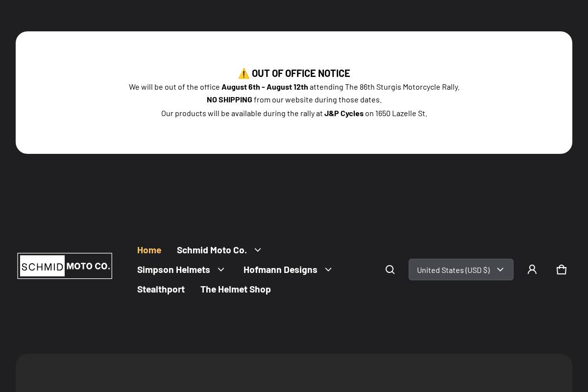Open The Helmet Shop menu link
This screenshot has height=392, width=588.
coord(236,289)
